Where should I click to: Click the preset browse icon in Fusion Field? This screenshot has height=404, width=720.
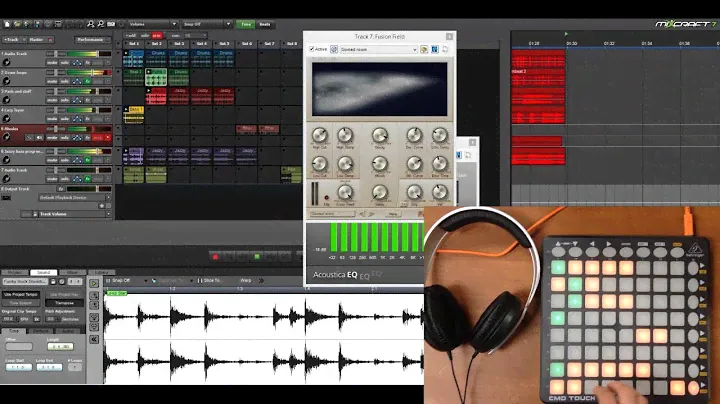coord(426,48)
